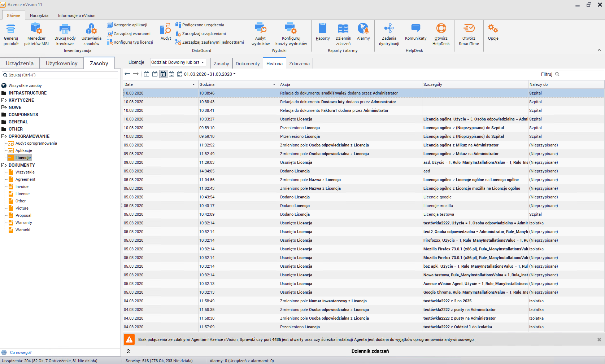
Task: Open the Audyt wydruków tool
Action: (260, 29)
